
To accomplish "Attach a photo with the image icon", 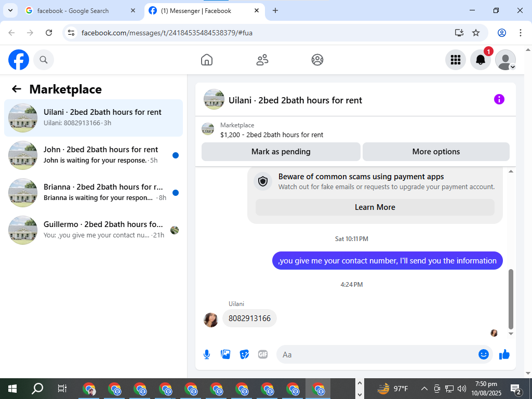I will tap(225, 354).
